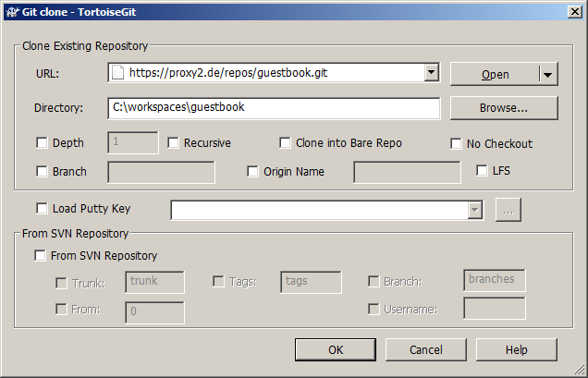Check Load Putty Key

[x=42, y=208]
